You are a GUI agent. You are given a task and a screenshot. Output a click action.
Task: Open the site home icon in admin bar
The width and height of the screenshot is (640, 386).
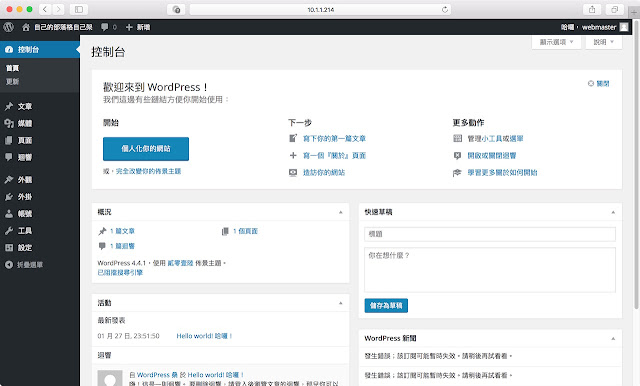click(x=26, y=27)
